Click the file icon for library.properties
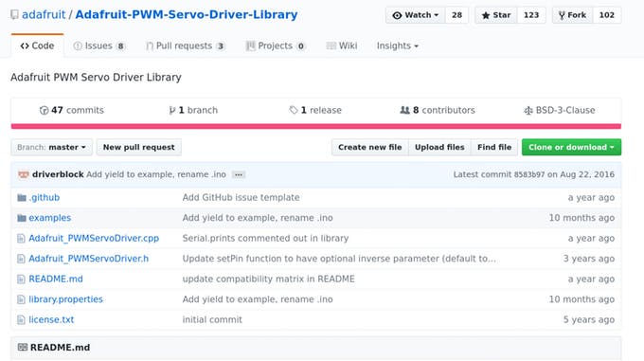The width and height of the screenshot is (644, 361). point(21,299)
